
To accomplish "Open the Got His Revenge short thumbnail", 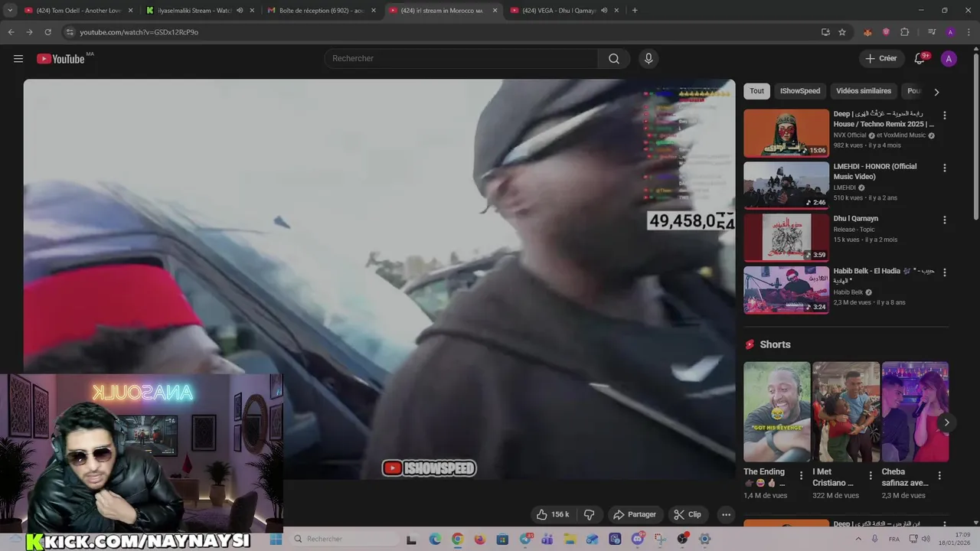I will [x=777, y=412].
